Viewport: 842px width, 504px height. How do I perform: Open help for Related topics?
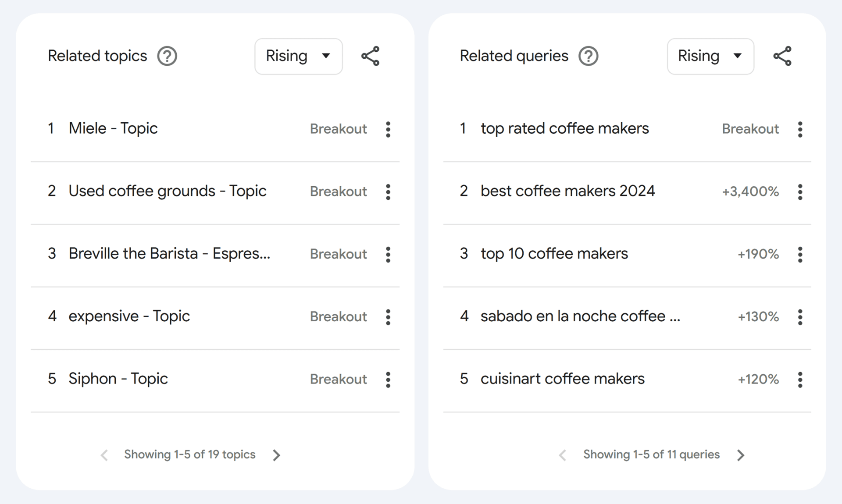pyautogui.click(x=167, y=56)
